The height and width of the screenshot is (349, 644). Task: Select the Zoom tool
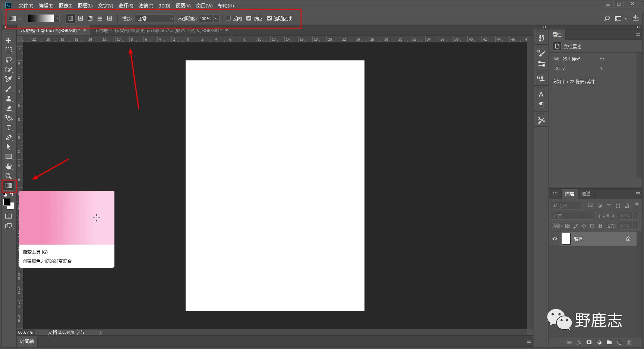click(9, 176)
